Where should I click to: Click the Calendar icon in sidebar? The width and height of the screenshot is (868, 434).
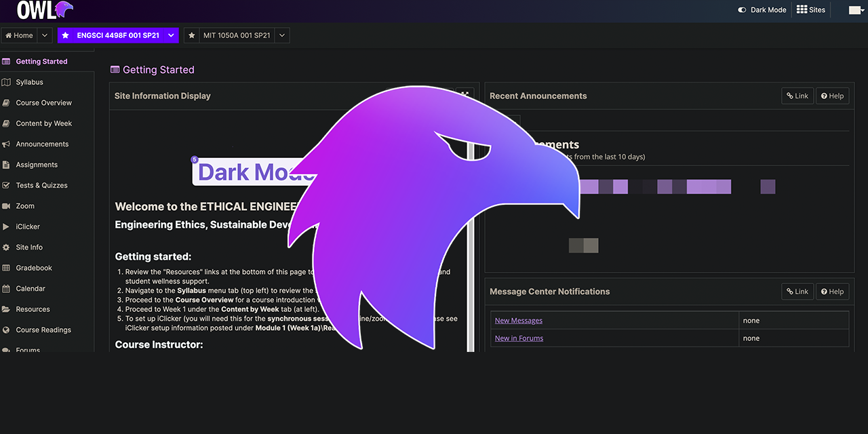coord(6,289)
